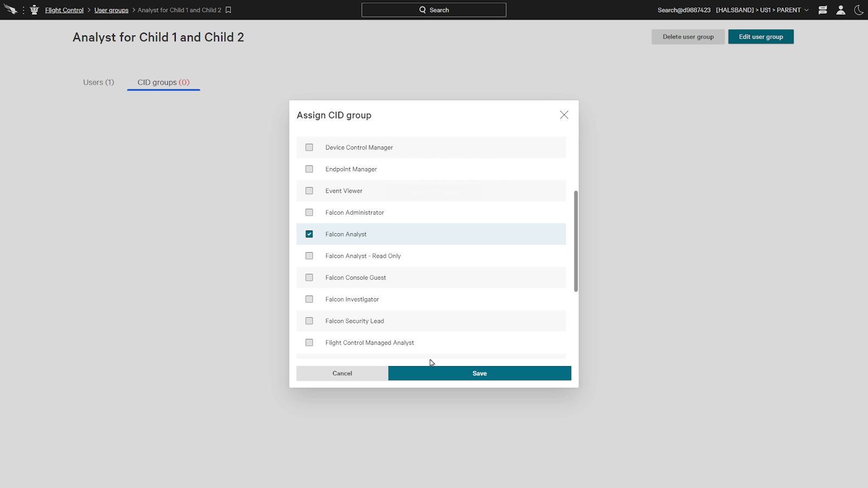Open the Flight Control breadcrumb link
The image size is (868, 488).
coord(64,10)
